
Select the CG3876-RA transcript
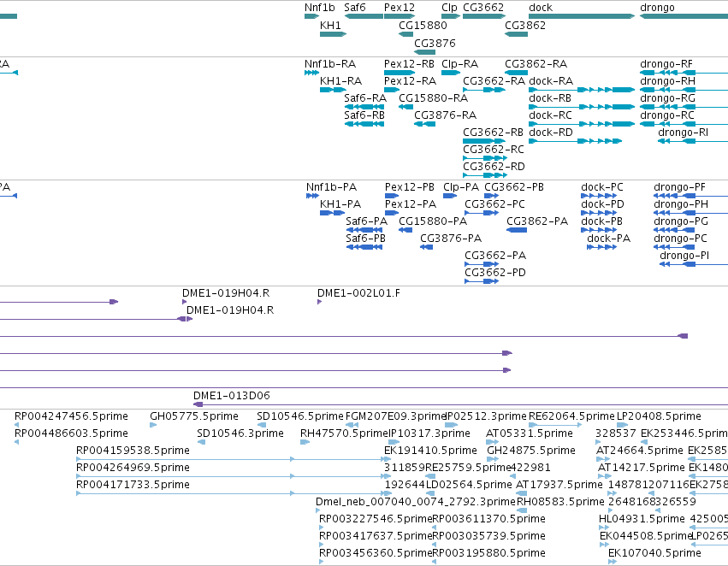pos(425,124)
